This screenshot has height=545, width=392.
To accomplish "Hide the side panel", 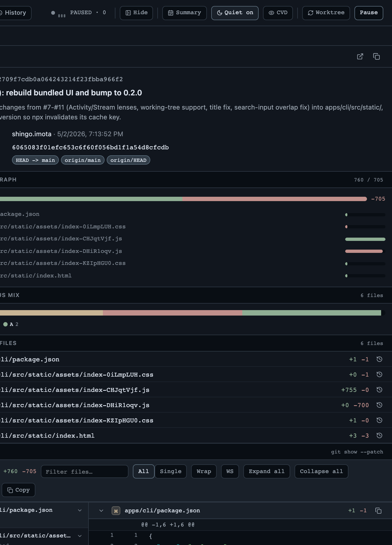I will coord(136,13).
